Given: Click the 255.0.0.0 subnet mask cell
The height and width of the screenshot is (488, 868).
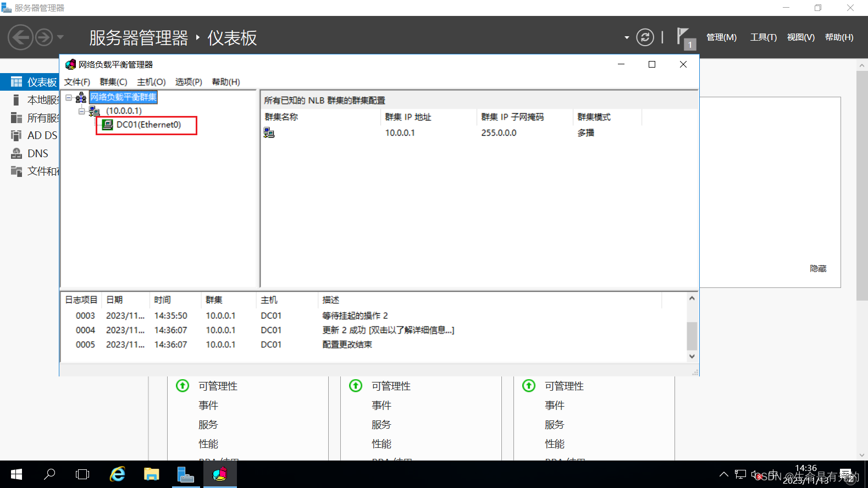Looking at the screenshot, I should (499, 132).
